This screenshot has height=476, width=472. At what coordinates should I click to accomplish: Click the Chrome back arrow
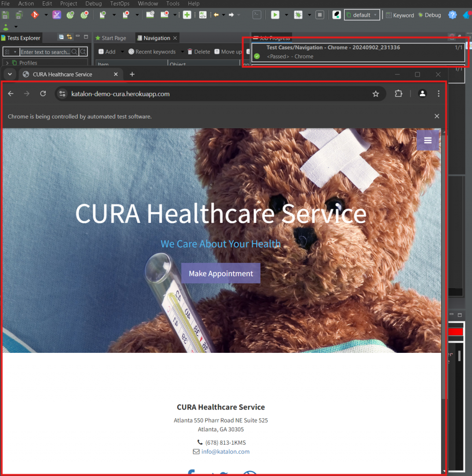tap(11, 94)
